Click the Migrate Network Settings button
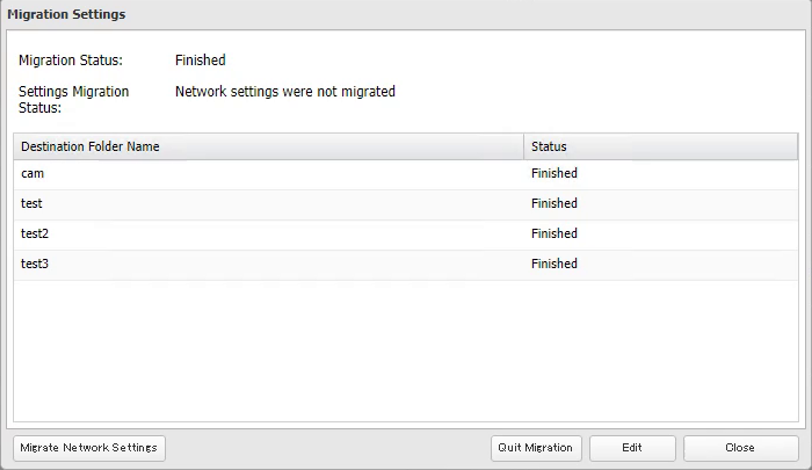This screenshot has height=470, width=812. point(89,448)
